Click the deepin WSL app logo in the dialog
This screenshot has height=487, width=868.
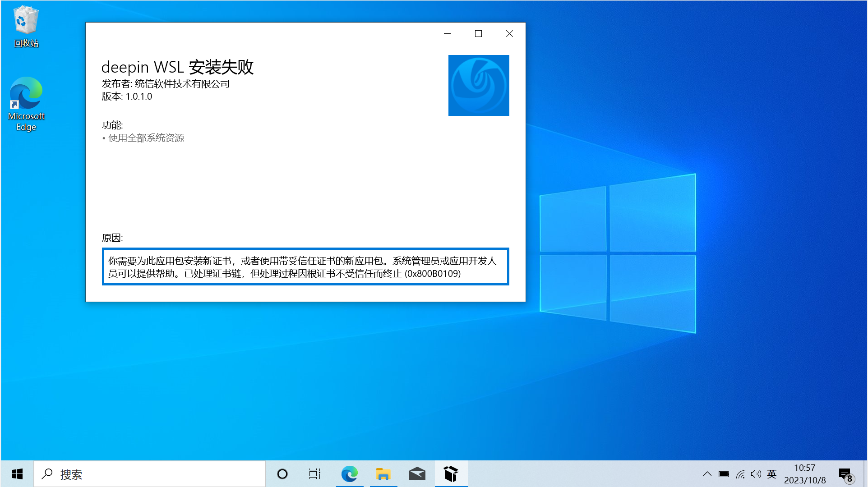[x=478, y=85]
